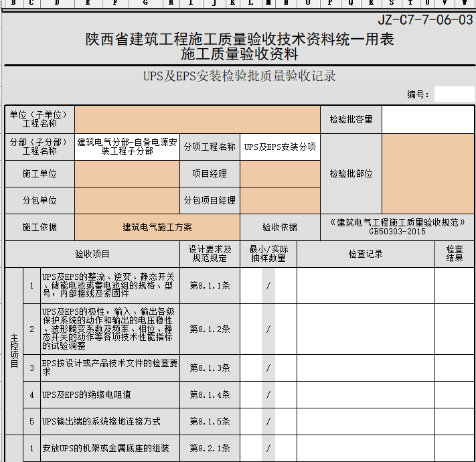Click the 施工单位 orange input cell
476x462 pixels.
pos(127,173)
